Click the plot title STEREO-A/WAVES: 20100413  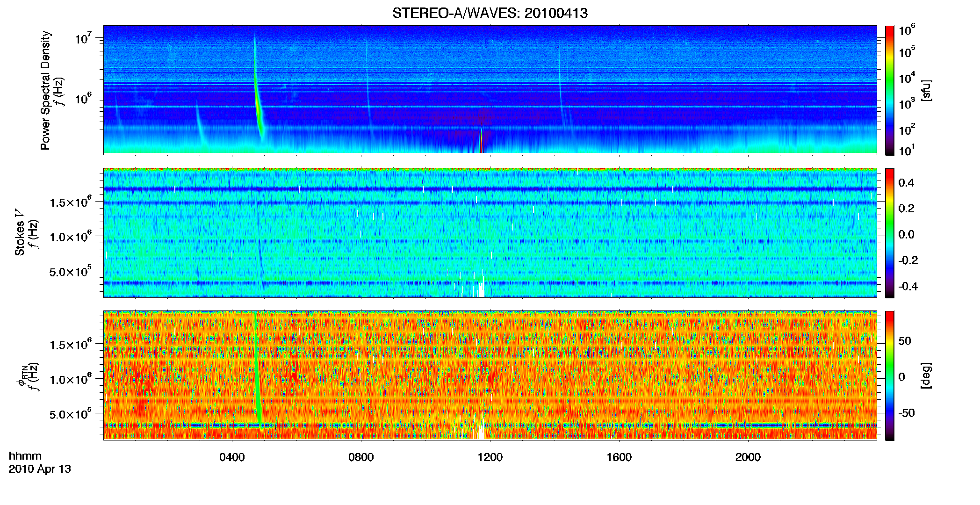(x=490, y=13)
